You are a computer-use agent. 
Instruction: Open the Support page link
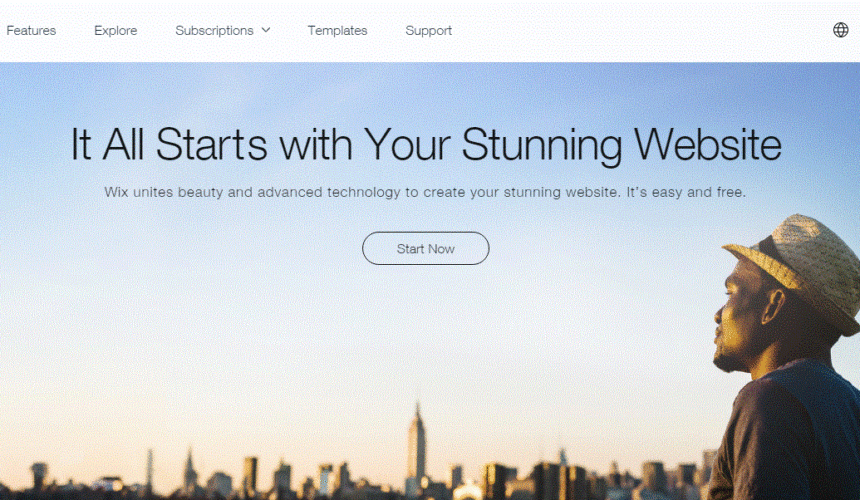point(428,31)
